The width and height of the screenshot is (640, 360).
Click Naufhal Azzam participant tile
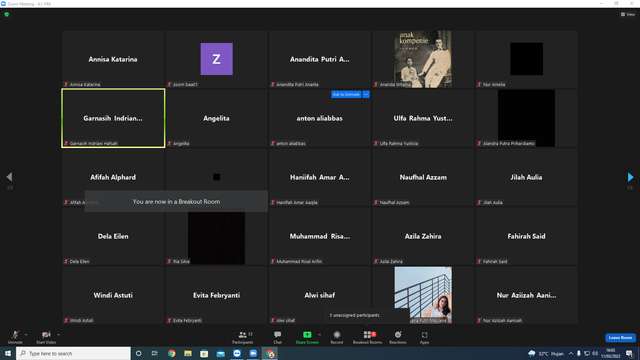click(423, 177)
